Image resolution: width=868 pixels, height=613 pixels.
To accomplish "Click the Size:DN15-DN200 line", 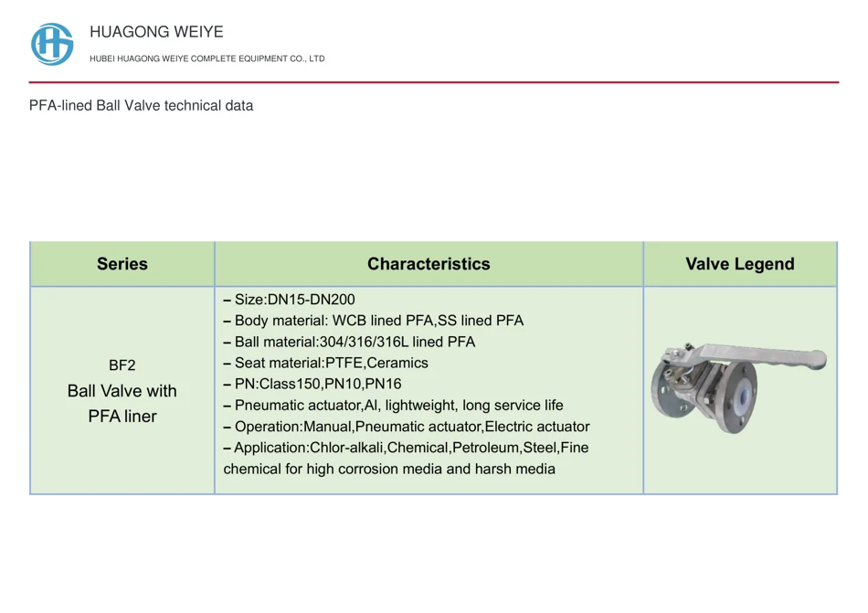I will click(289, 300).
